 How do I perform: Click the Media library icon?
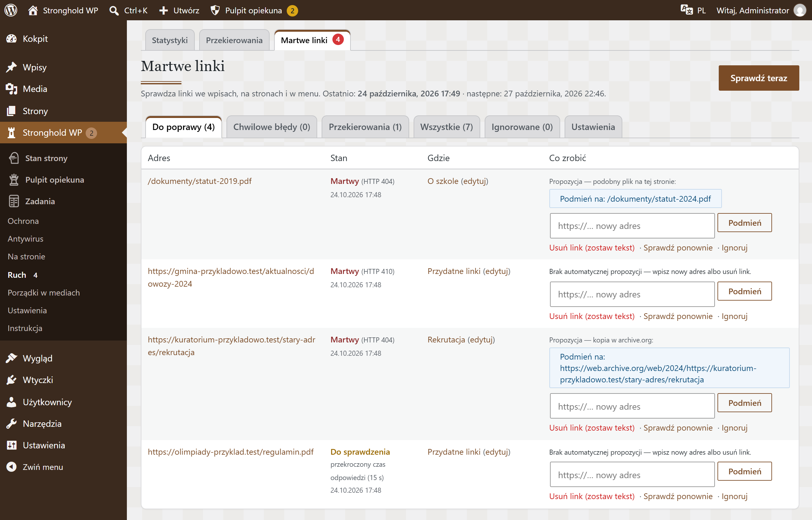click(11, 89)
